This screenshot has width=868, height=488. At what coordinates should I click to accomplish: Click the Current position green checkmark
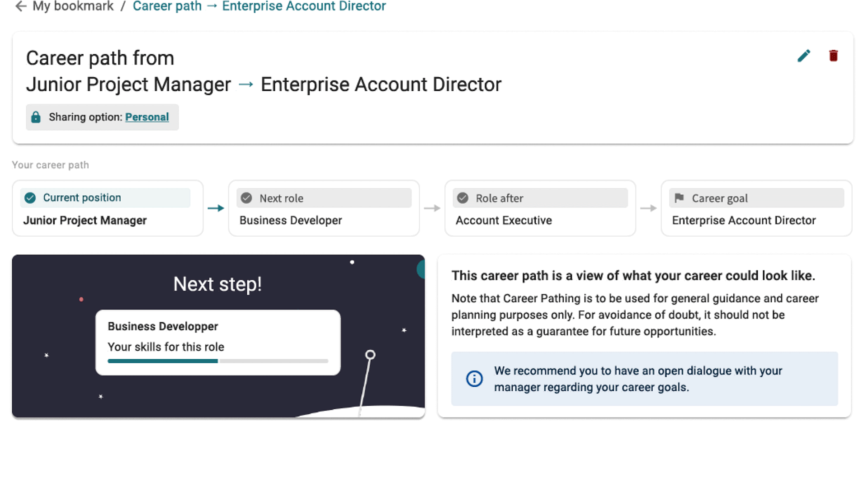(x=30, y=198)
